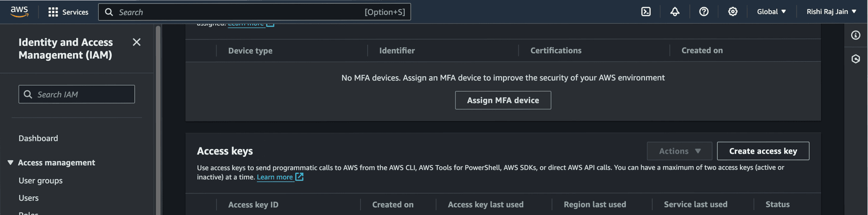Screen dimensions: 868x215
Task: Open the help question mark icon
Action: coord(704,12)
